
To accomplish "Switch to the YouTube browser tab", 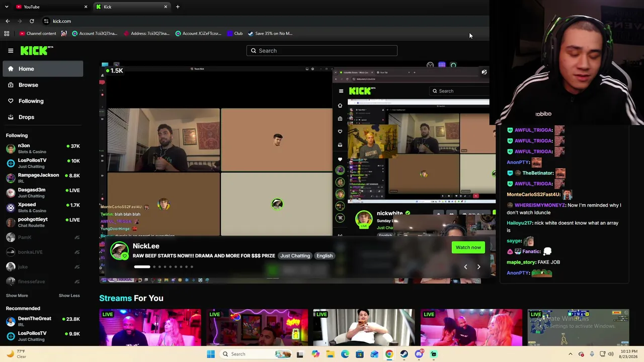I will [50, 7].
